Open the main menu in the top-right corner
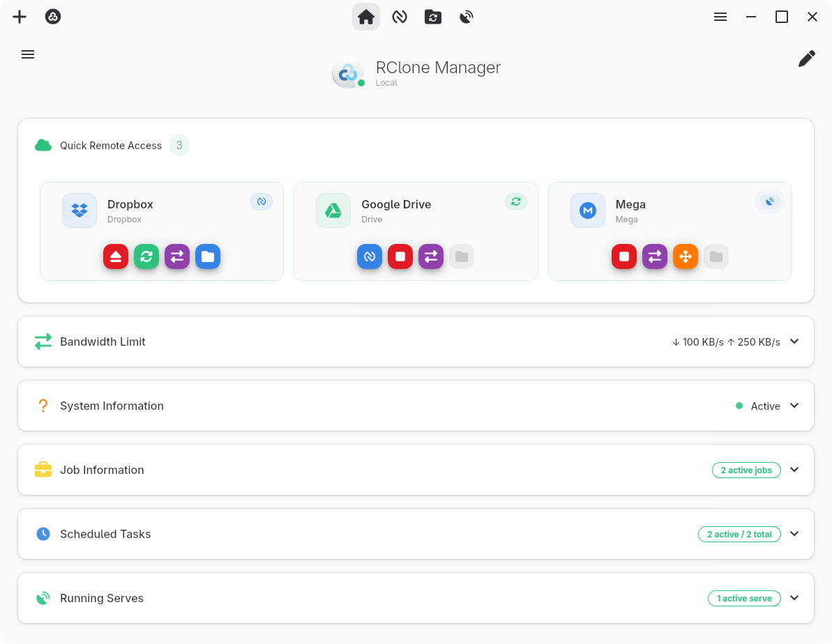The height and width of the screenshot is (644, 832). point(720,17)
